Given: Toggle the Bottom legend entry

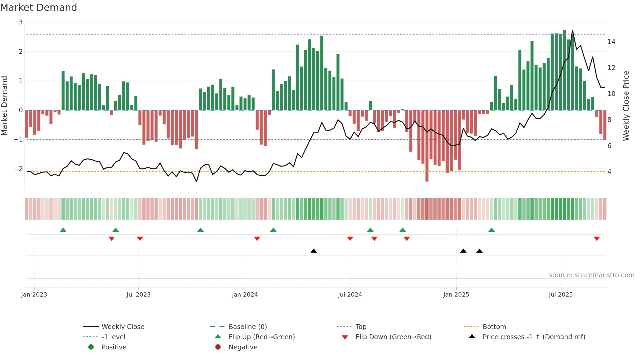Looking at the screenshot, I should (485, 327).
